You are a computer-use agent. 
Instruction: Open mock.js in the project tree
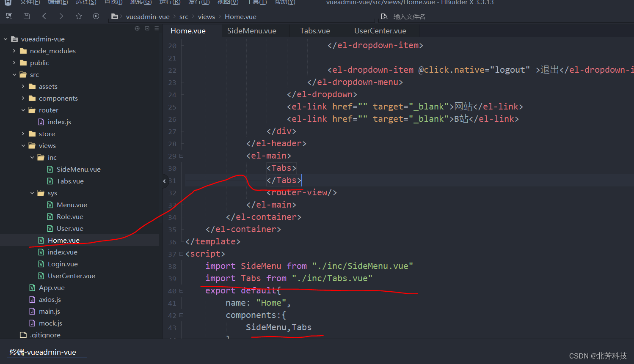click(50, 323)
